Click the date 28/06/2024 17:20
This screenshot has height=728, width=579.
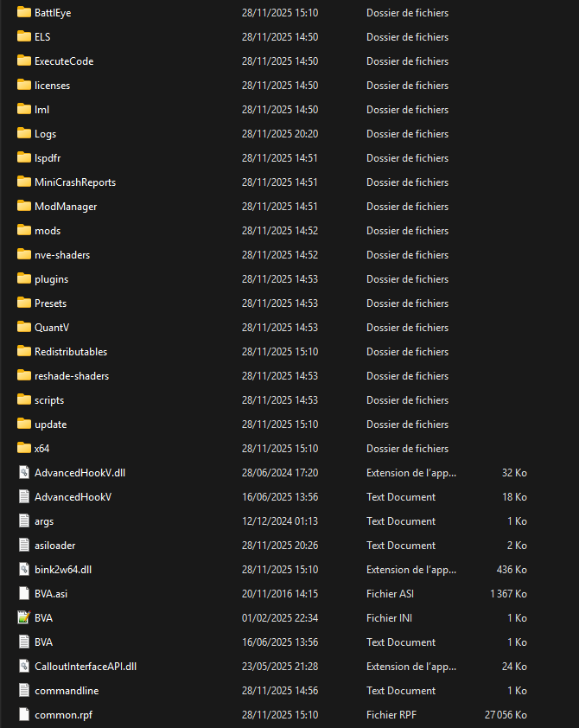pyautogui.click(x=280, y=473)
